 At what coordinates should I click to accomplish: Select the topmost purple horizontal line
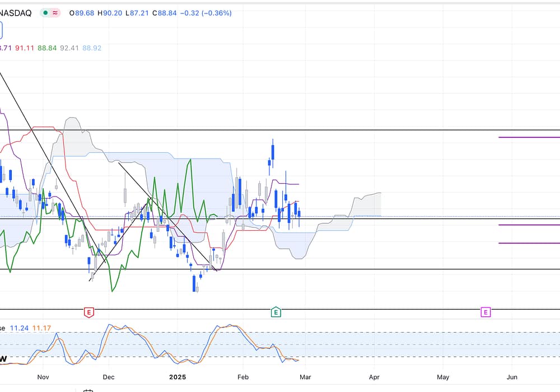[529, 137]
